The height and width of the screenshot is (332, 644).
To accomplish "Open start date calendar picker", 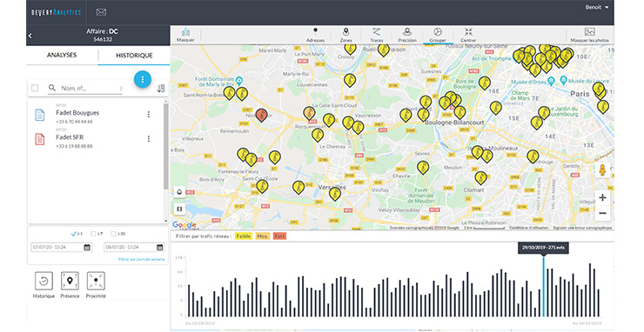I will [x=87, y=247].
